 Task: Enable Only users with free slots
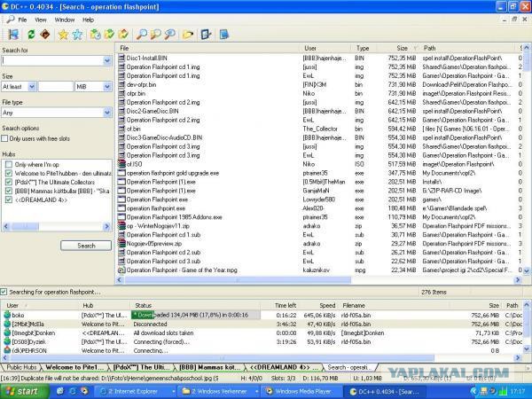(4, 138)
